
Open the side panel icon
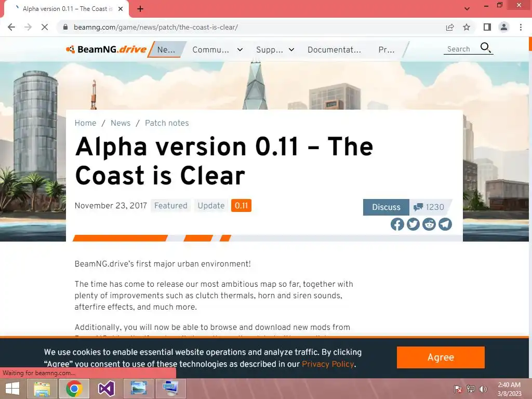pyautogui.click(x=487, y=27)
